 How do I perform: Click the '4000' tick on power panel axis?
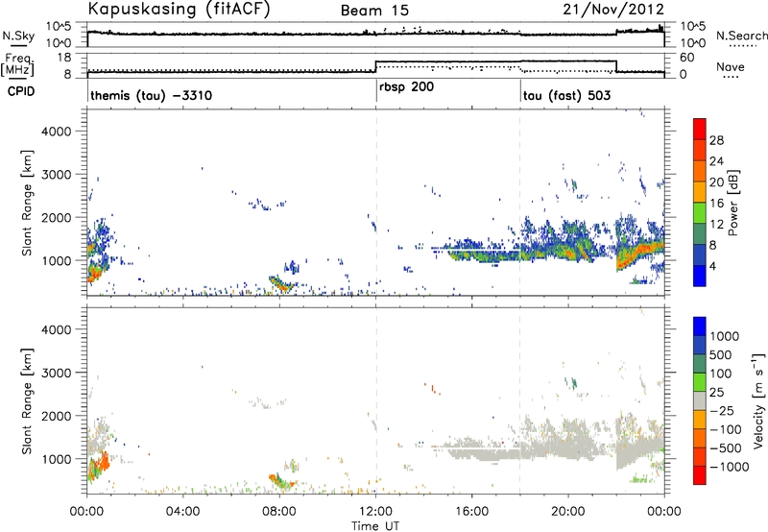[56, 132]
